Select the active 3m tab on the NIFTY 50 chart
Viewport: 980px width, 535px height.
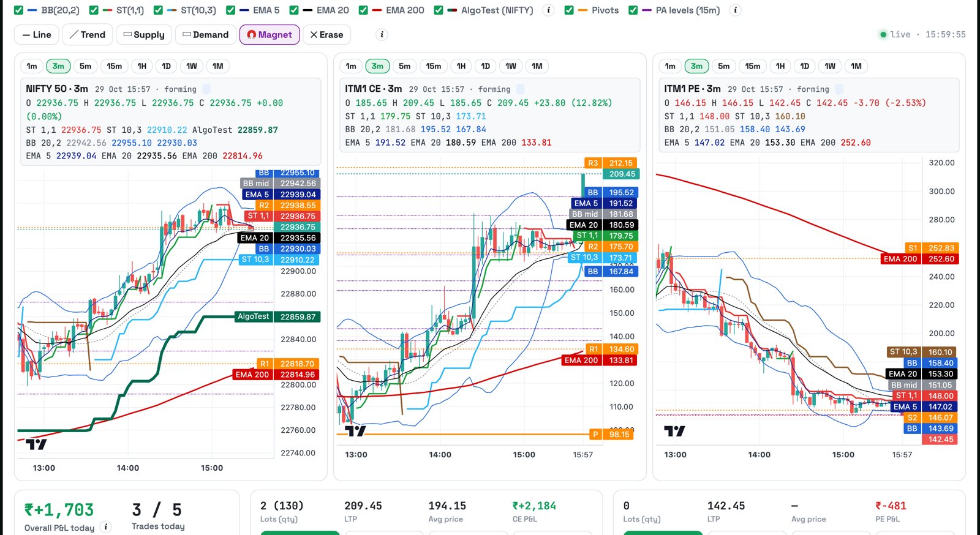pyautogui.click(x=58, y=66)
